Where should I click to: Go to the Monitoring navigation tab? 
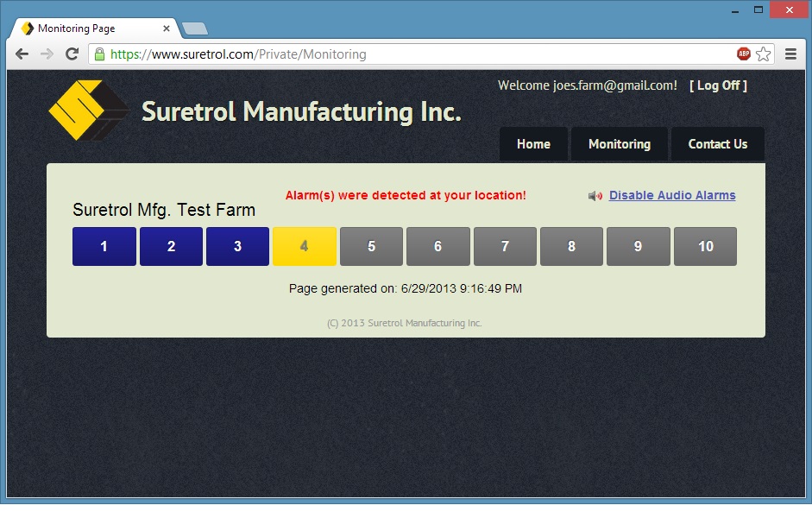(619, 144)
